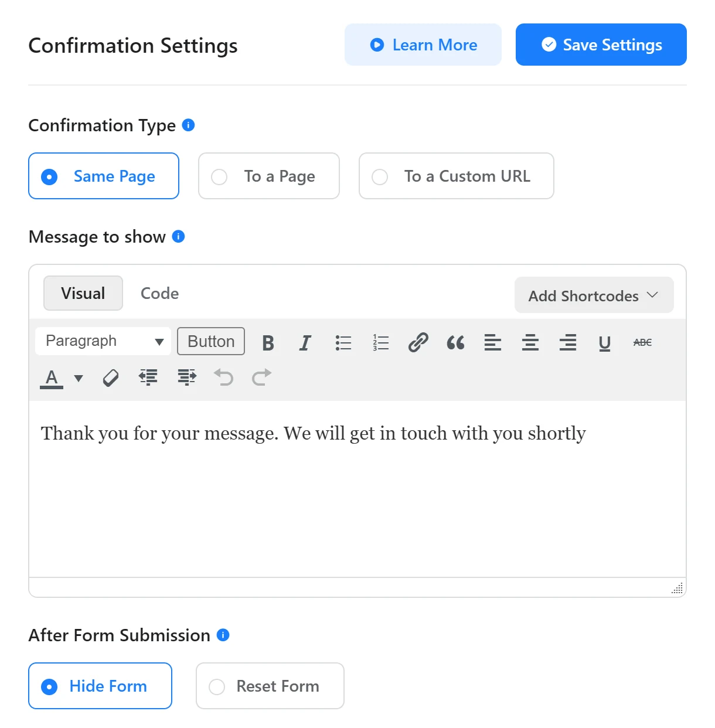Align text center
This screenshot has height=728, width=715.
(530, 342)
